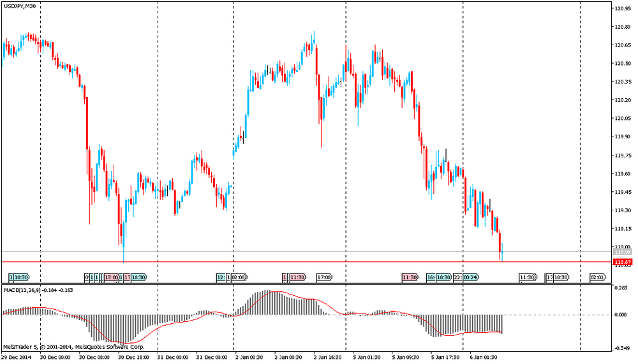Image resolution: width=638 pixels, height=364 pixels.
Task: Click the 120.80 price scale value
Action: [623, 27]
